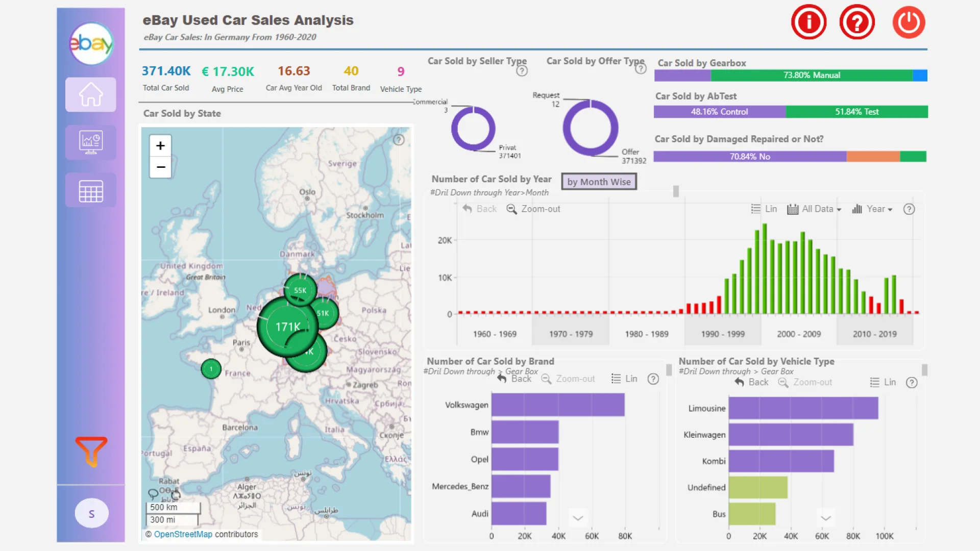Toggle Lin scale on the Vehicle Type chart
980x551 pixels.
point(883,382)
